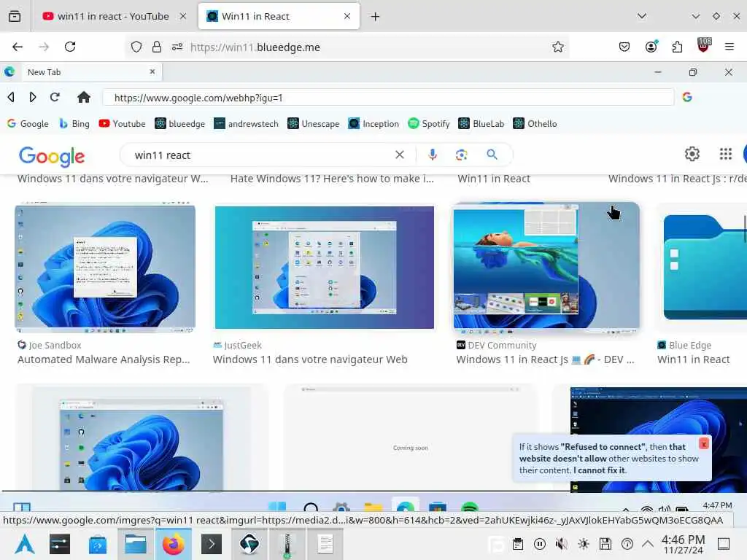Open Google quick settings gear
This screenshot has width=747, height=560.
[x=692, y=154]
